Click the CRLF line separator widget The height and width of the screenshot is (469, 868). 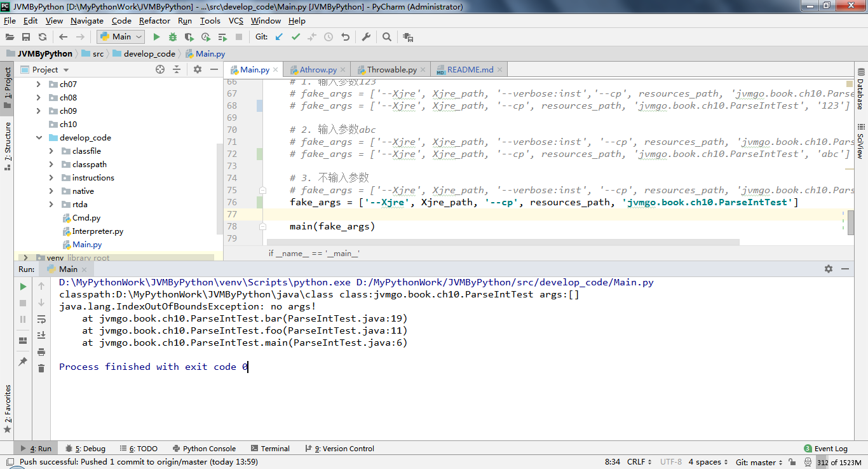coord(639,462)
